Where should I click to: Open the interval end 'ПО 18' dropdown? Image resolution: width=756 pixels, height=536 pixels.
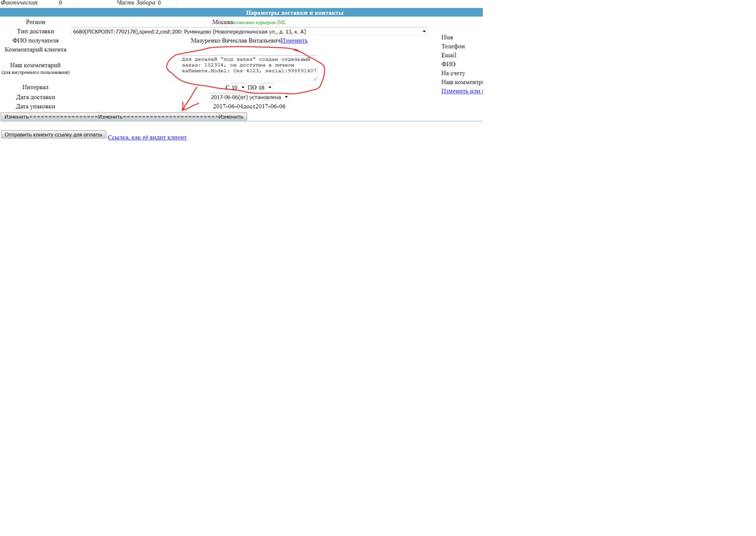pos(265,87)
